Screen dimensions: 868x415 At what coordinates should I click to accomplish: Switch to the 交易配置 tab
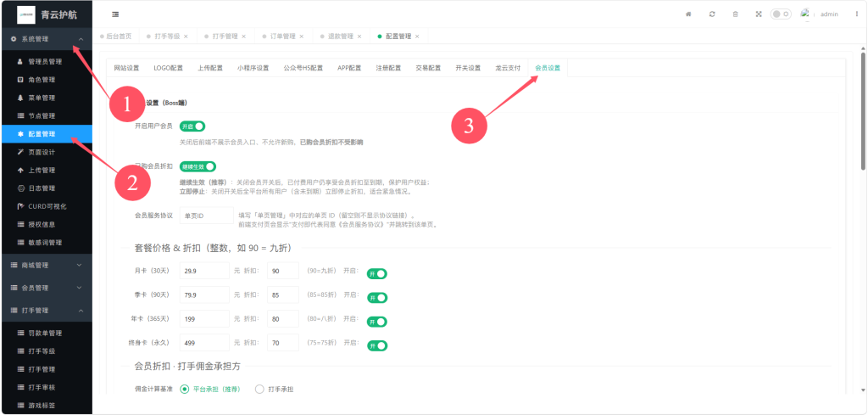(428, 68)
